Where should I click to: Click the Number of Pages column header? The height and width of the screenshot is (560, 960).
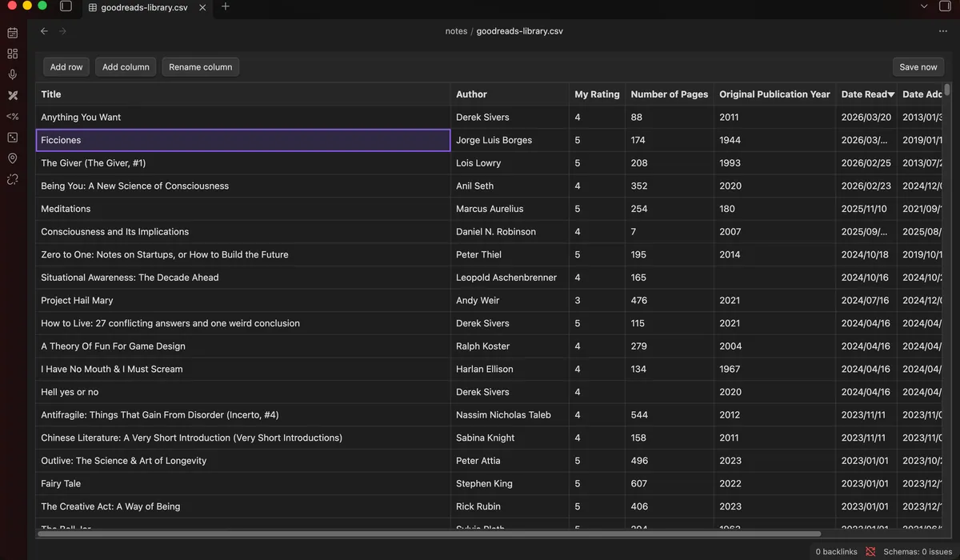(670, 94)
